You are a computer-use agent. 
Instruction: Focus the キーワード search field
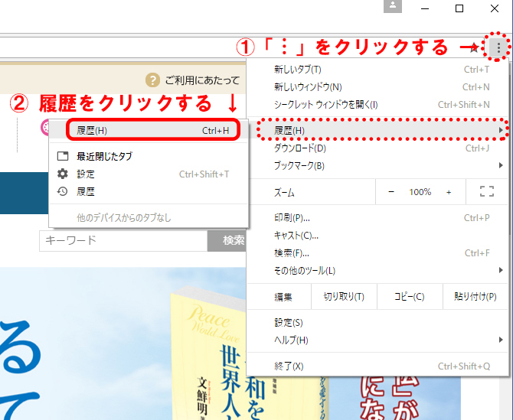[x=123, y=240]
